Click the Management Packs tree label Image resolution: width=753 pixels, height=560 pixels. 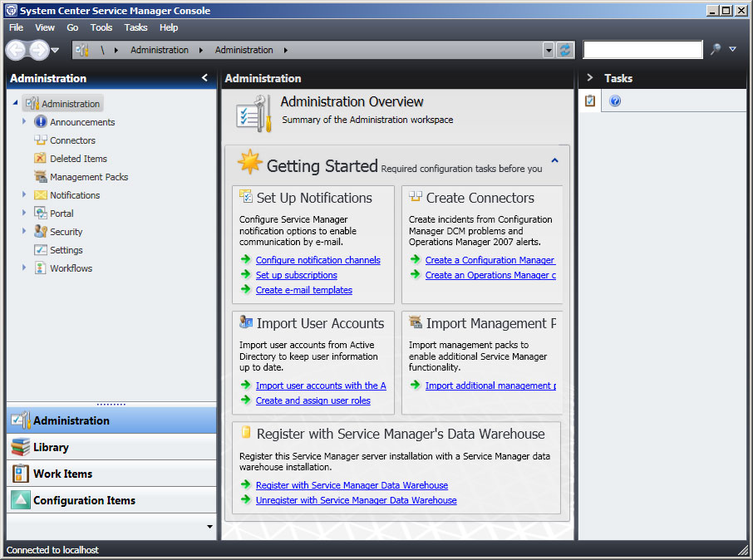click(x=89, y=177)
